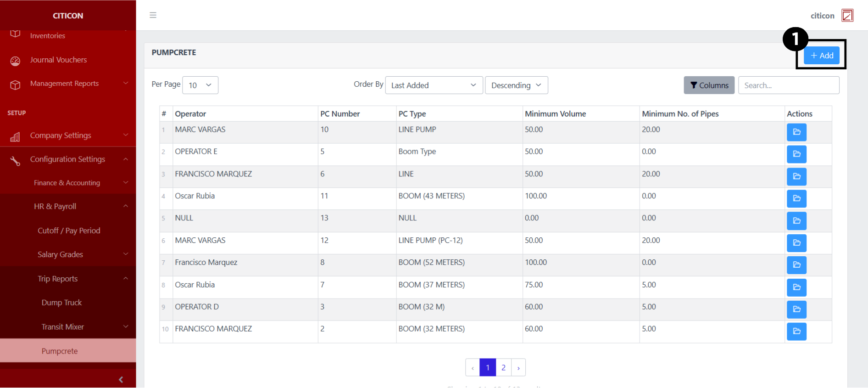This screenshot has width=868, height=388.
Task: Collapse sidebar using bottom arrow icon
Action: (121, 379)
